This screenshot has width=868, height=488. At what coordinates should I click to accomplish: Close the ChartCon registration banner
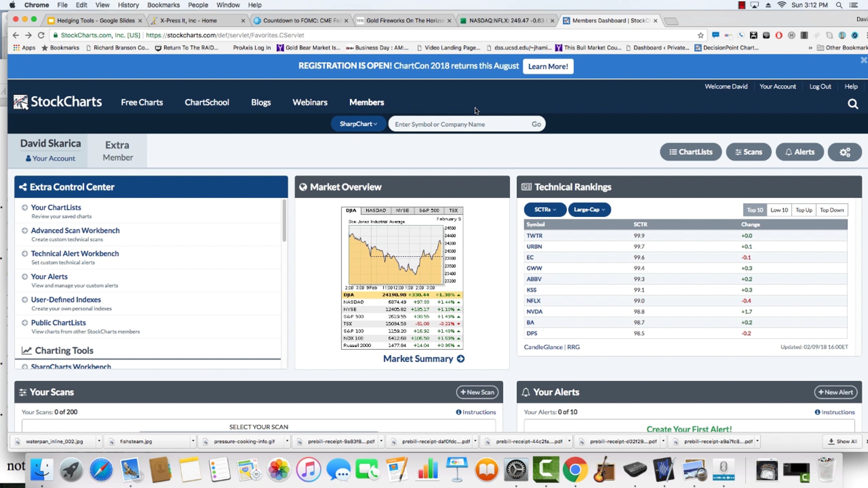[864, 60]
